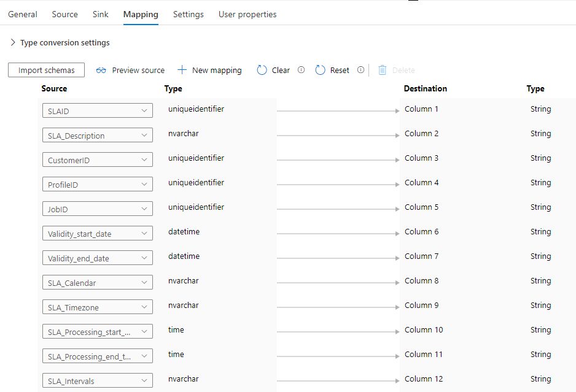576x392 pixels.
Task: Switch to the General tab
Action: (23, 14)
